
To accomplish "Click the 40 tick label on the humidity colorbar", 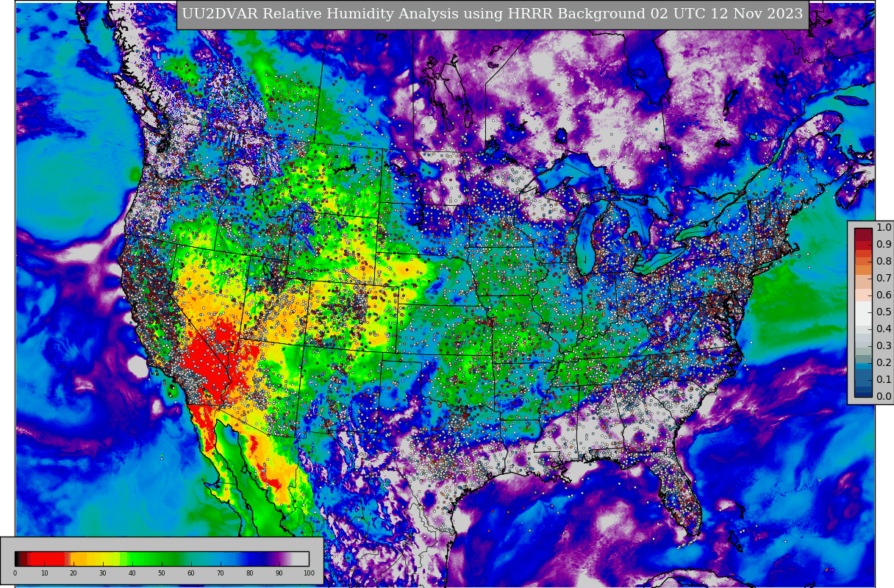I will click(x=132, y=573).
